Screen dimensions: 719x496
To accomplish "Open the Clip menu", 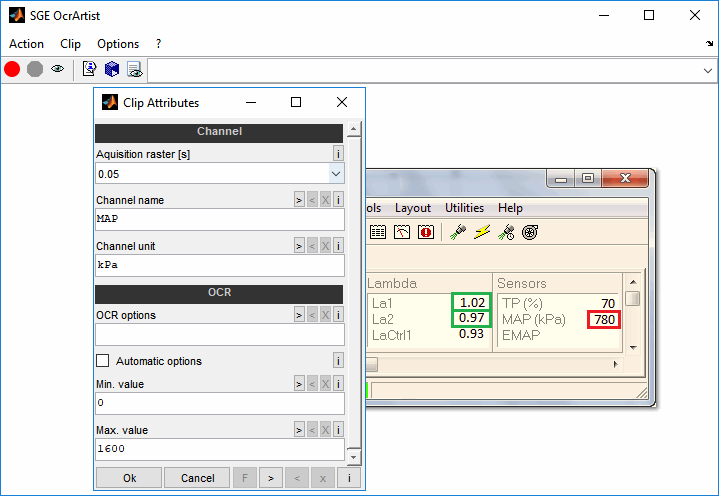I will pos(70,44).
